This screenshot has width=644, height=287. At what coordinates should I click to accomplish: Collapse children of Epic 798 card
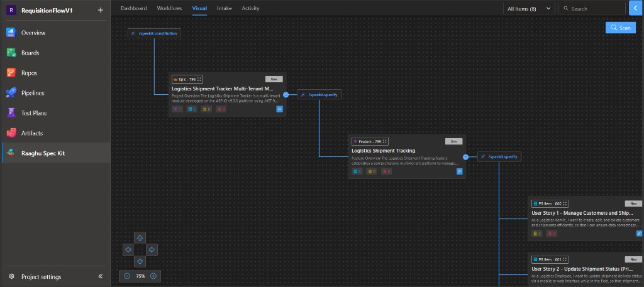(x=286, y=95)
